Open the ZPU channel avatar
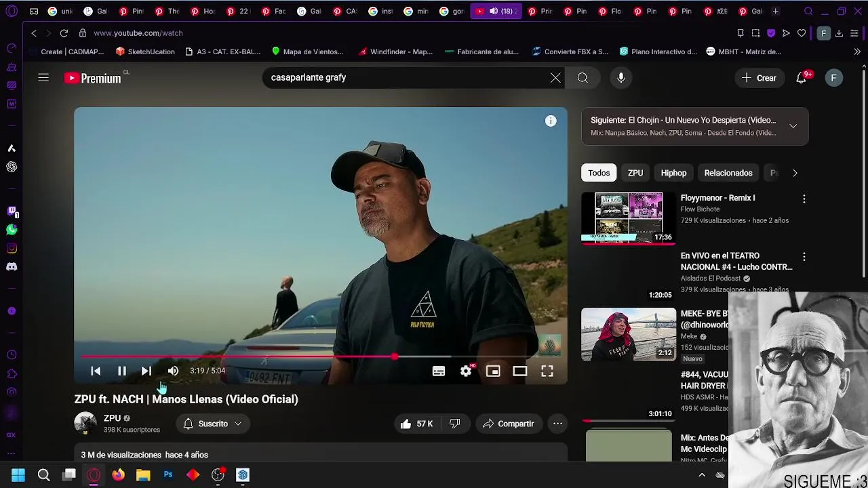 pyautogui.click(x=85, y=424)
